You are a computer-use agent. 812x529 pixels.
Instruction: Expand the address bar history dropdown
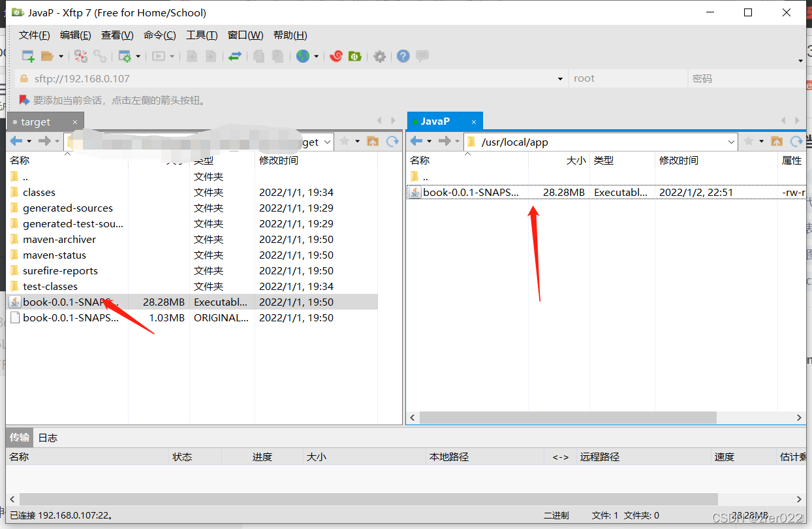point(560,79)
